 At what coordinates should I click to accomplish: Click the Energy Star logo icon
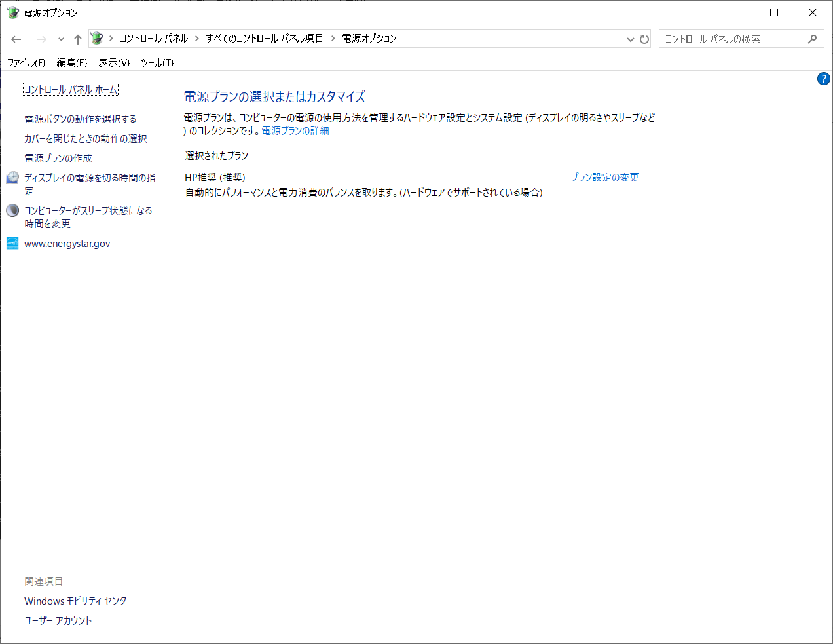pos(12,243)
